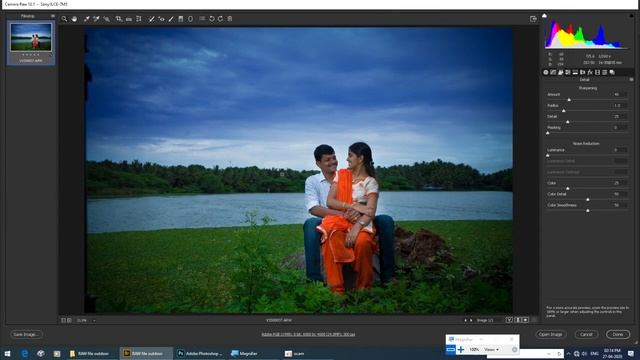This screenshot has height=360, width=640.
Task: Switch to the Lens Corrections panel tab
Action: [582, 72]
